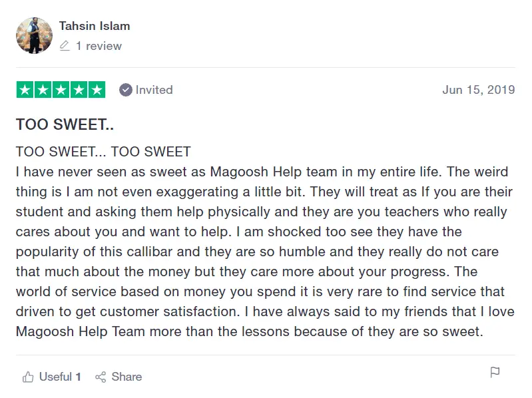Click the second green rating star
The height and width of the screenshot is (398, 532).
coord(43,90)
